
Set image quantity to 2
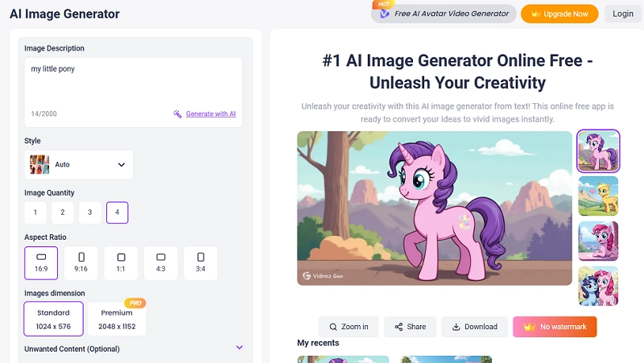(x=63, y=212)
